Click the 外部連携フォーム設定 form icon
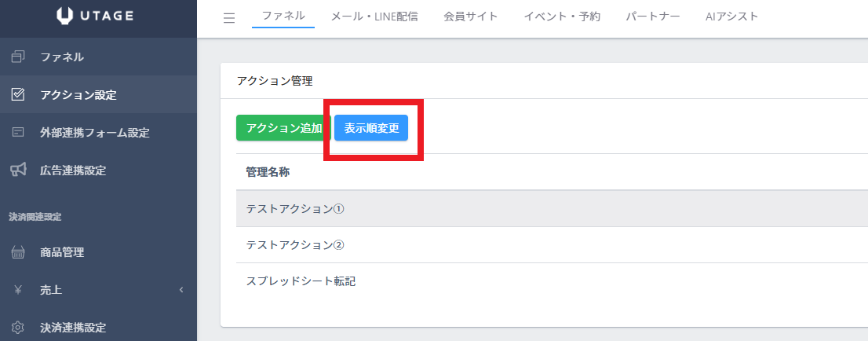Screen dimensions: 868x341 pos(18,133)
